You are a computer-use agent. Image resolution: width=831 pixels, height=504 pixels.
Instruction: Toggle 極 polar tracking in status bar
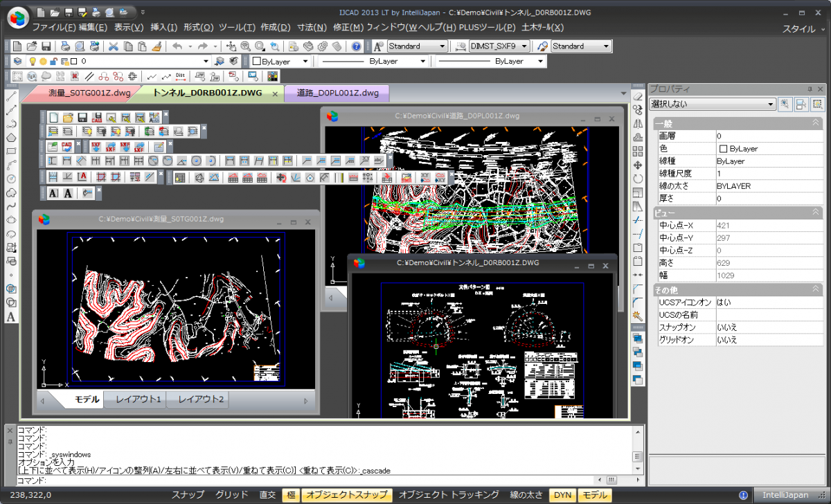click(x=291, y=495)
